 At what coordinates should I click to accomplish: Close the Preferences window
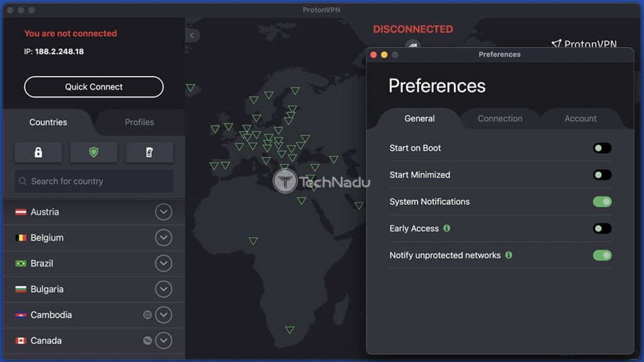(x=374, y=55)
